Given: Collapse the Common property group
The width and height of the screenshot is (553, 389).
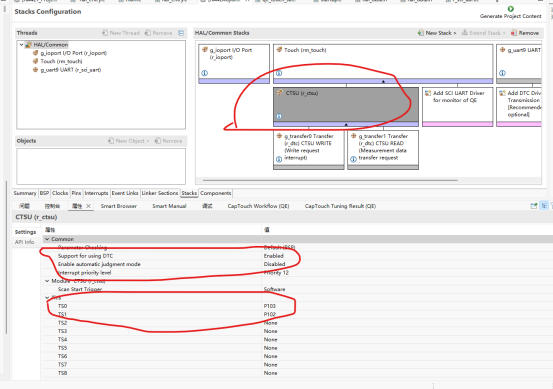Looking at the screenshot, I should click(x=47, y=239).
